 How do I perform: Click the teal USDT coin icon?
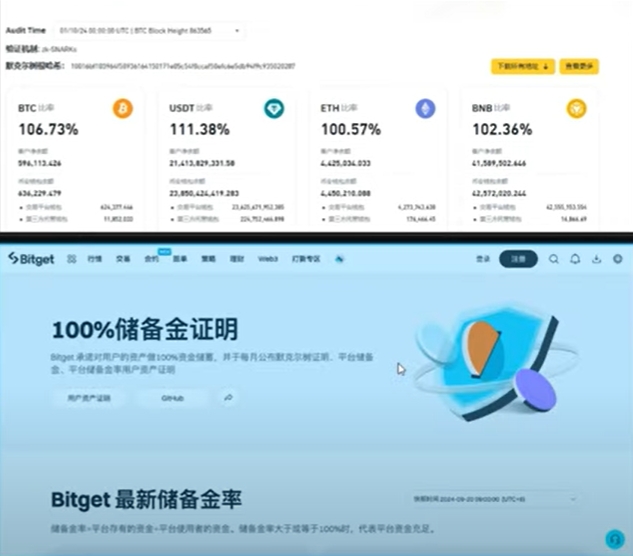274,108
